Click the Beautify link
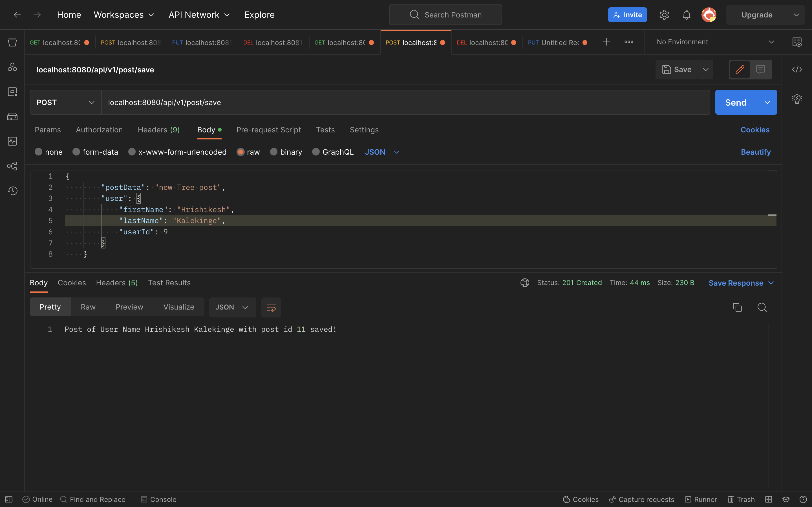The width and height of the screenshot is (812, 507). click(x=755, y=152)
